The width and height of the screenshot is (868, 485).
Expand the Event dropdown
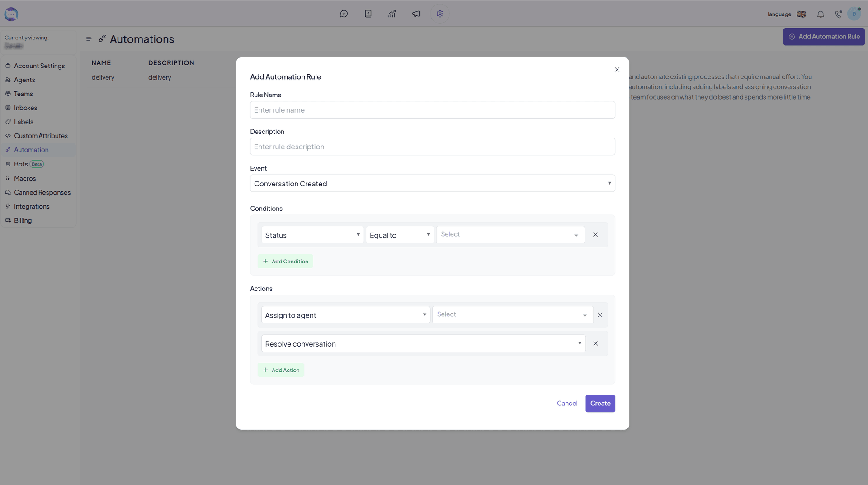point(432,184)
